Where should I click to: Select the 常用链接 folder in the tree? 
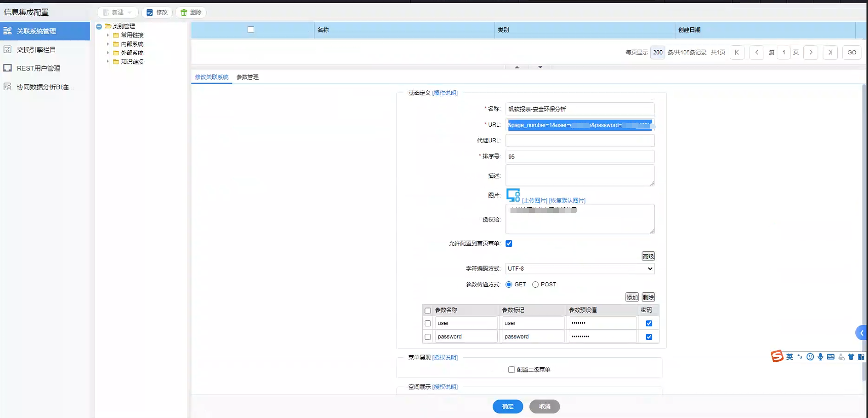click(x=132, y=35)
